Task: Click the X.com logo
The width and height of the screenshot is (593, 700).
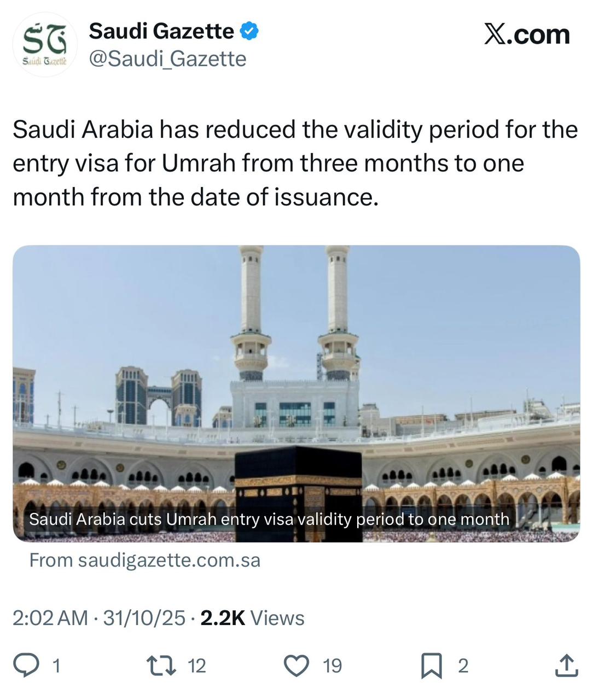Action: tap(527, 34)
